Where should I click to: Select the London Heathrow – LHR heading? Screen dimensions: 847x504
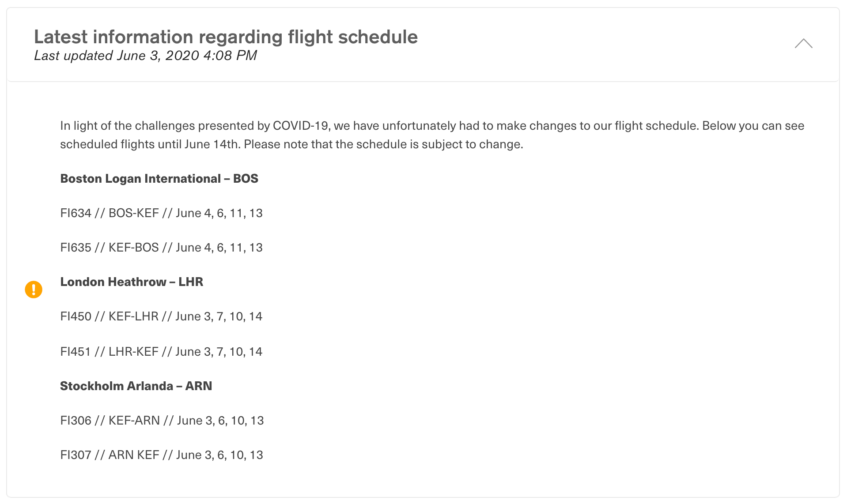point(132,282)
